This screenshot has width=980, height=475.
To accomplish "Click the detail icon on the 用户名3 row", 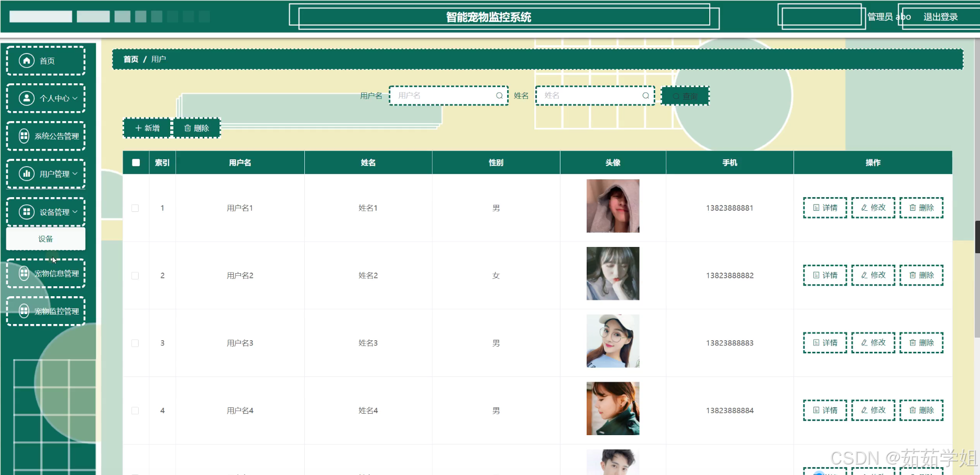I will 816,343.
